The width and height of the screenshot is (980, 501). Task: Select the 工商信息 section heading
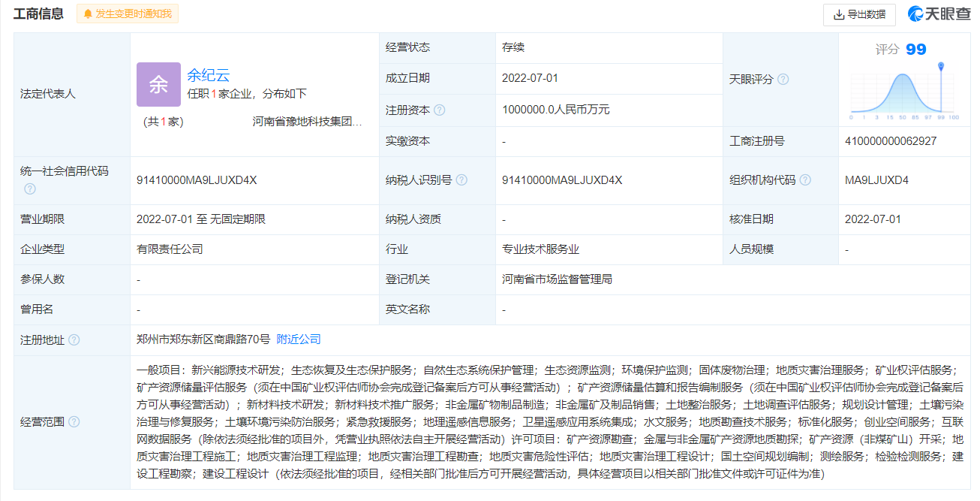[38, 14]
